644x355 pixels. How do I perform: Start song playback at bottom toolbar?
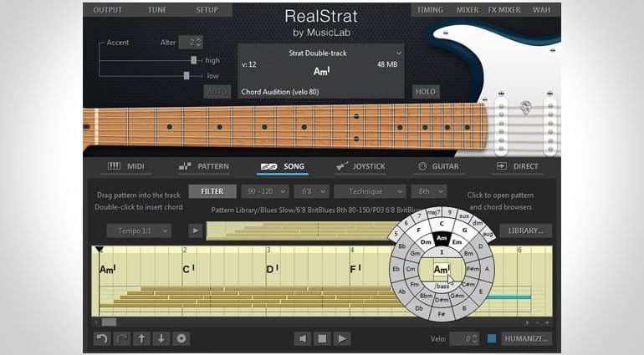tap(342, 338)
